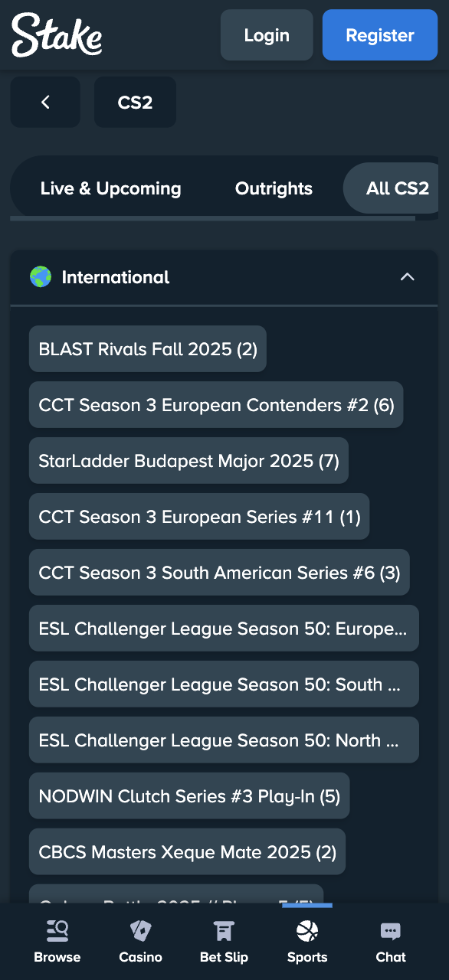Image resolution: width=449 pixels, height=980 pixels.
Task: Open StarLadder Budapest Major 2025
Action: 188,461
